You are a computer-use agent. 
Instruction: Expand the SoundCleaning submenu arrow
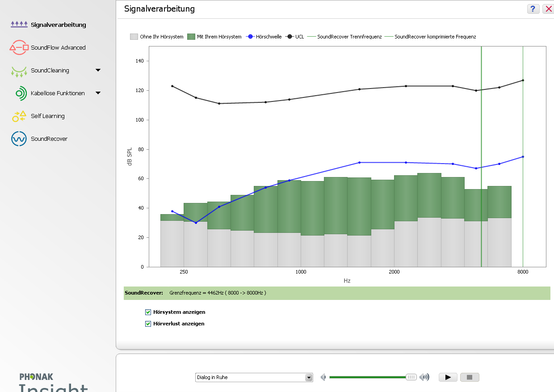coord(98,70)
